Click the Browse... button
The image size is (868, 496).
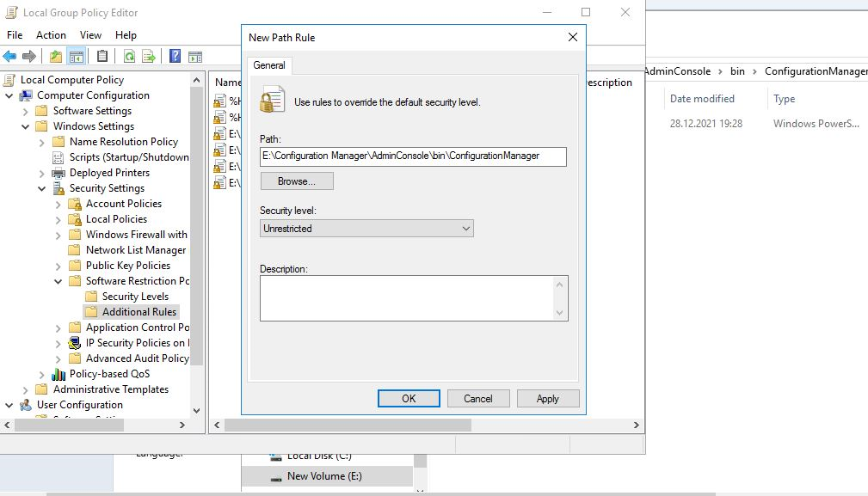pyautogui.click(x=297, y=181)
